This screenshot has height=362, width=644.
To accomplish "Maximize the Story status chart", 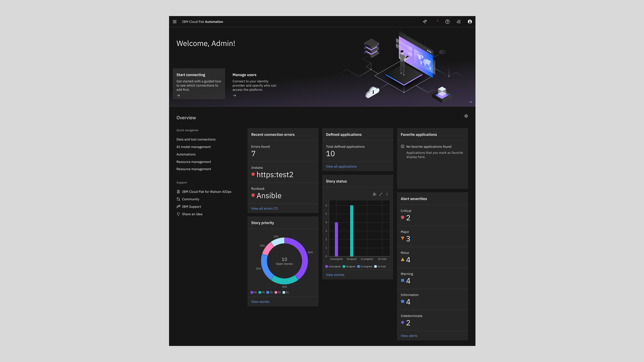I will click(380, 194).
